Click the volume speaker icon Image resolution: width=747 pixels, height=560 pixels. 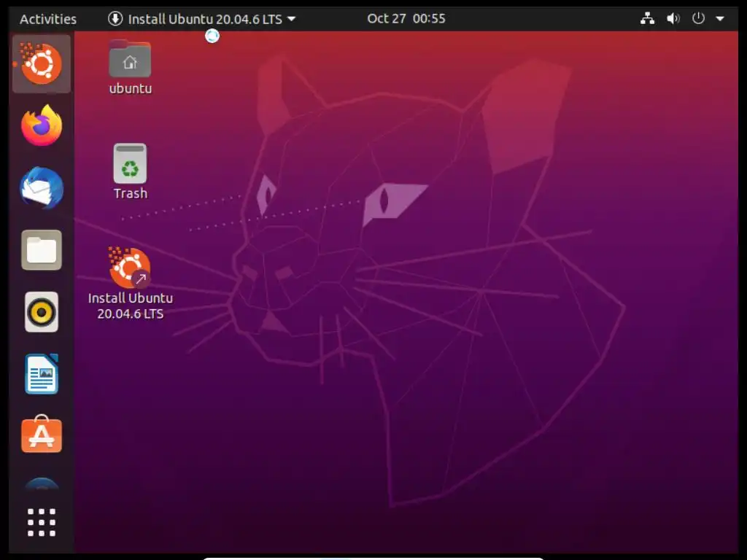673,18
